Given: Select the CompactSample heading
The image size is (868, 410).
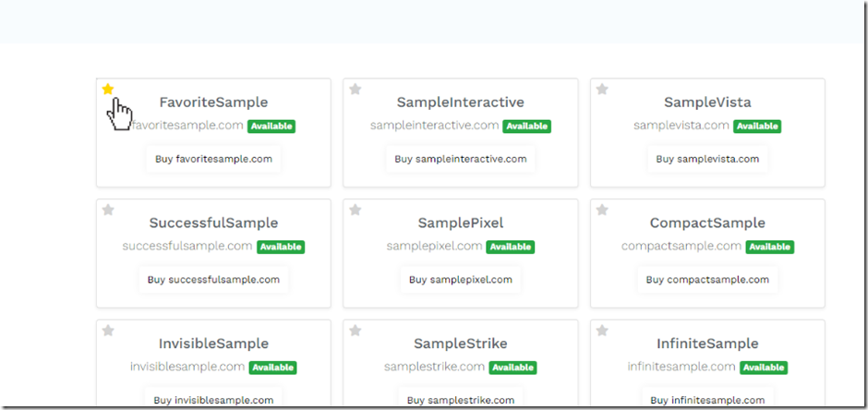Looking at the screenshot, I should 707,223.
